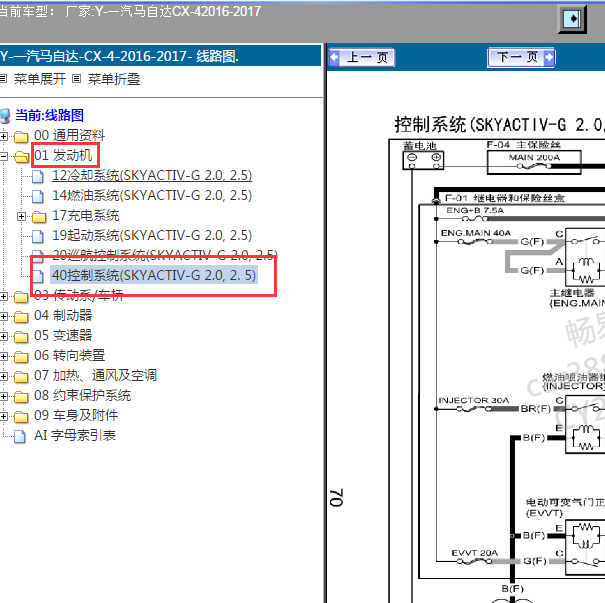Click the MAIN 200A fuse in diagram

tap(534, 162)
